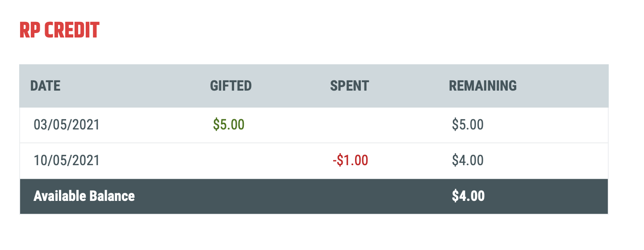Viewport: 644px width, 250px height.
Task: Select the SPENT column header
Action: 350,86
